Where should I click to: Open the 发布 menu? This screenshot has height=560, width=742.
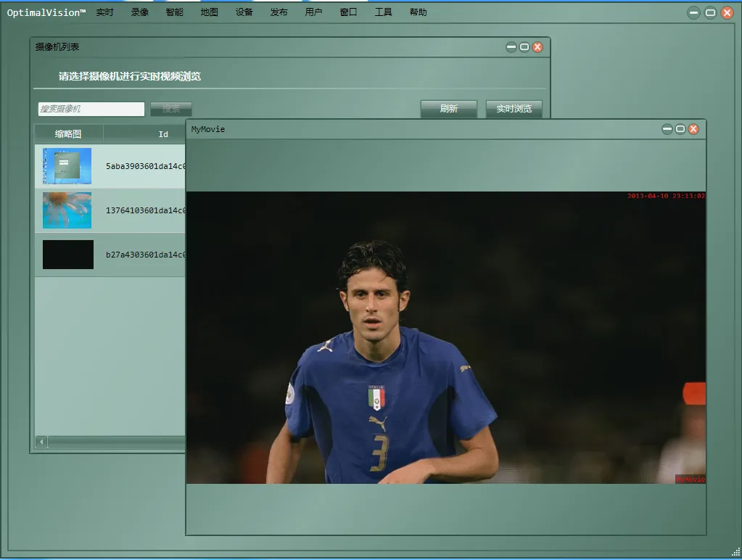279,12
